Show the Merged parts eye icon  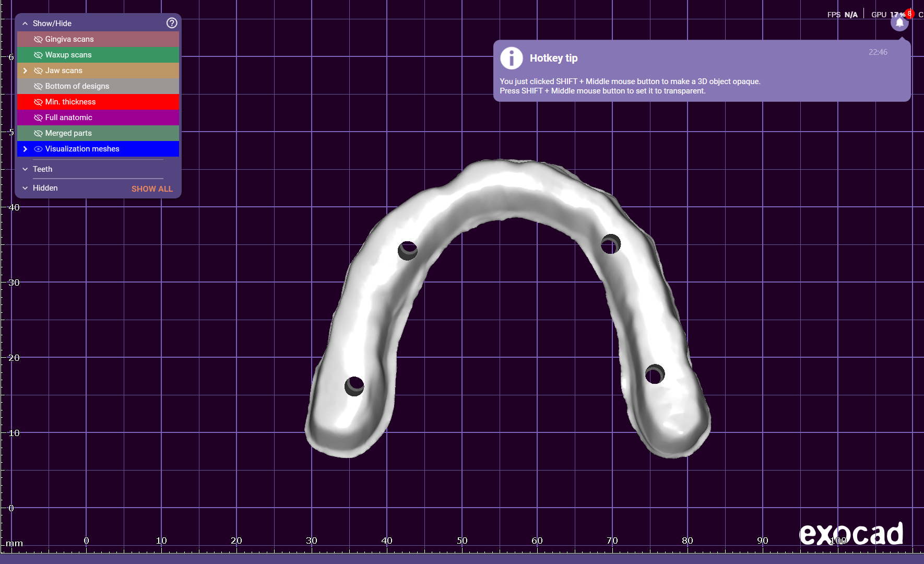(38, 133)
